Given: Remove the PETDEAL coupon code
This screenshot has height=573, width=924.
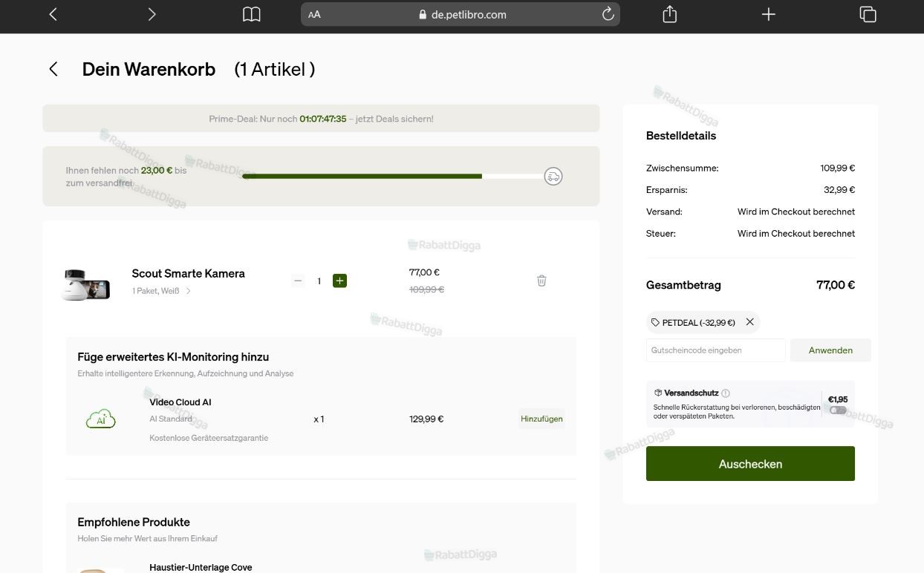Looking at the screenshot, I should 749,322.
